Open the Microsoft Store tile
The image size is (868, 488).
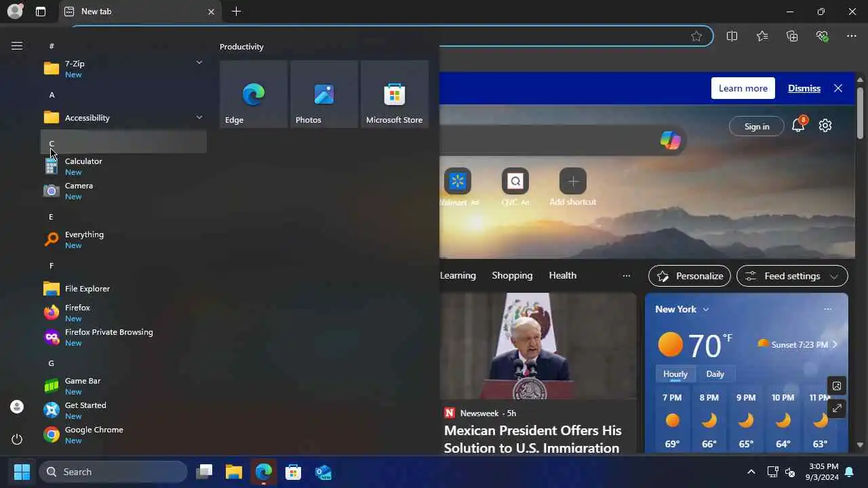[x=395, y=94]
